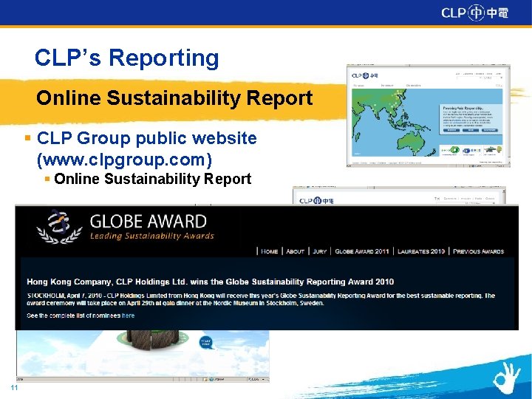Click the leftmost blue button in the Powering Asia panel
The image size is (532, 399).
[451, 130]
